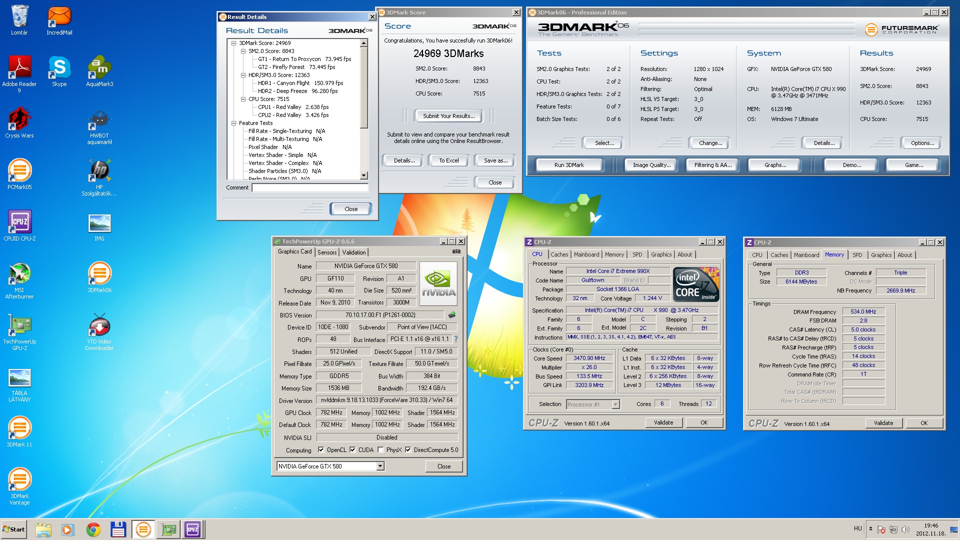Image resolution: width=960 pixels, height=560 pixels.
Task: Click the Comment input field
Action: [310, 187]
